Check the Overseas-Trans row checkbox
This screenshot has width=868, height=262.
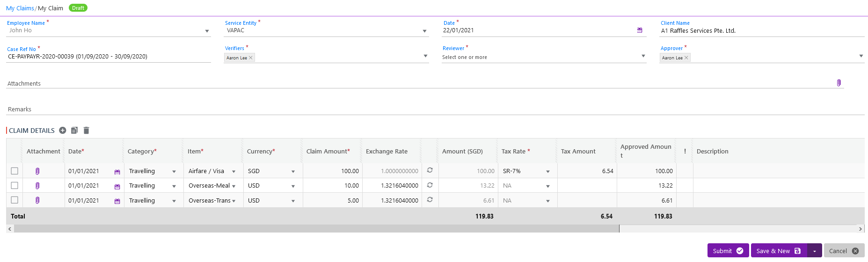[15, 200]
